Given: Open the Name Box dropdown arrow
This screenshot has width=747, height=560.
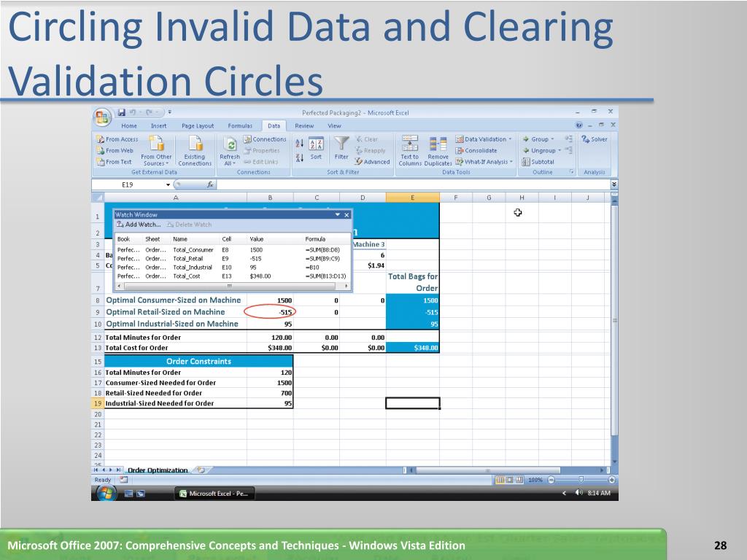Looking at the screenshot, I should pos(168,184).
